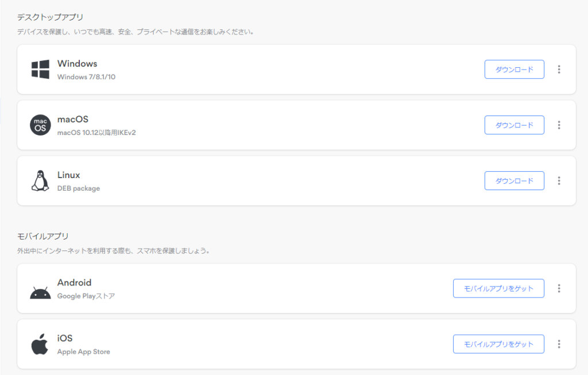Get the mobile app for iOS

click(x=498, y=344)
